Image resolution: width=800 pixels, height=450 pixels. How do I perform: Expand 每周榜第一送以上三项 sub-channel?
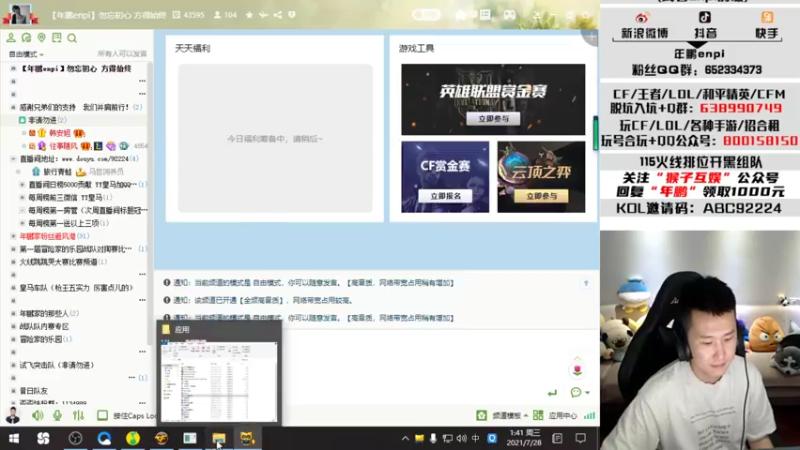(x=22, y=223)
